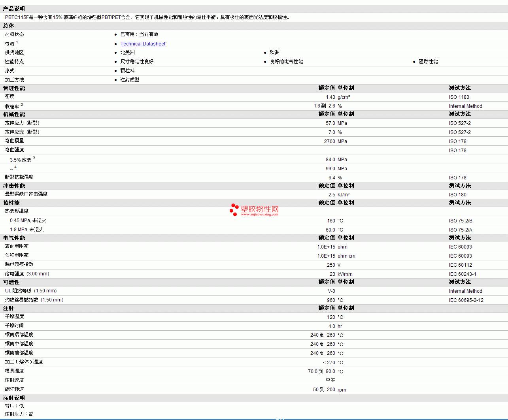Screen dimensions: 508x420
Task: Click the 材料状态 row label
Action: (x=14, y=34)
